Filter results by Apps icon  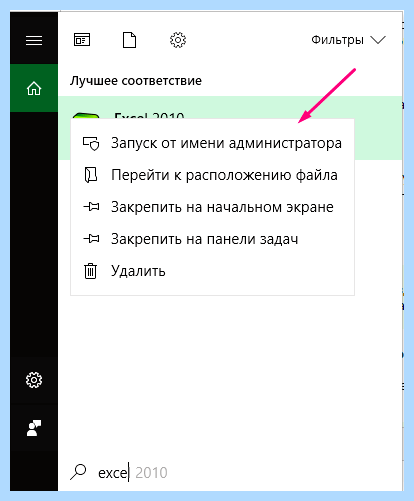point(82,40)
